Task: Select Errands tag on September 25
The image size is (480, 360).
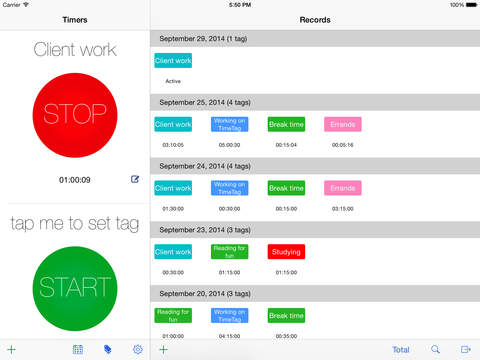Action: pyautogui.click(x=343, y=124)
